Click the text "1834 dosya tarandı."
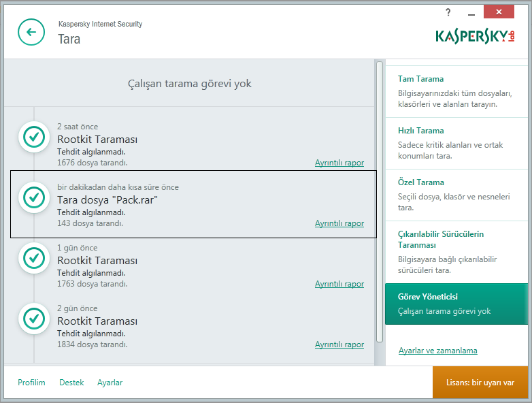The height and width of the screenshot is (403, 532). click(x=93, y=344)
